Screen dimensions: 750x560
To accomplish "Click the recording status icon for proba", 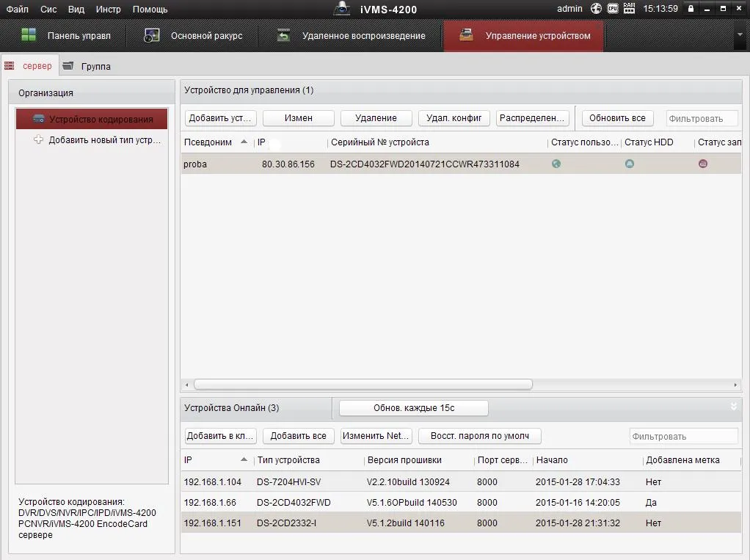I will (703, 164).
